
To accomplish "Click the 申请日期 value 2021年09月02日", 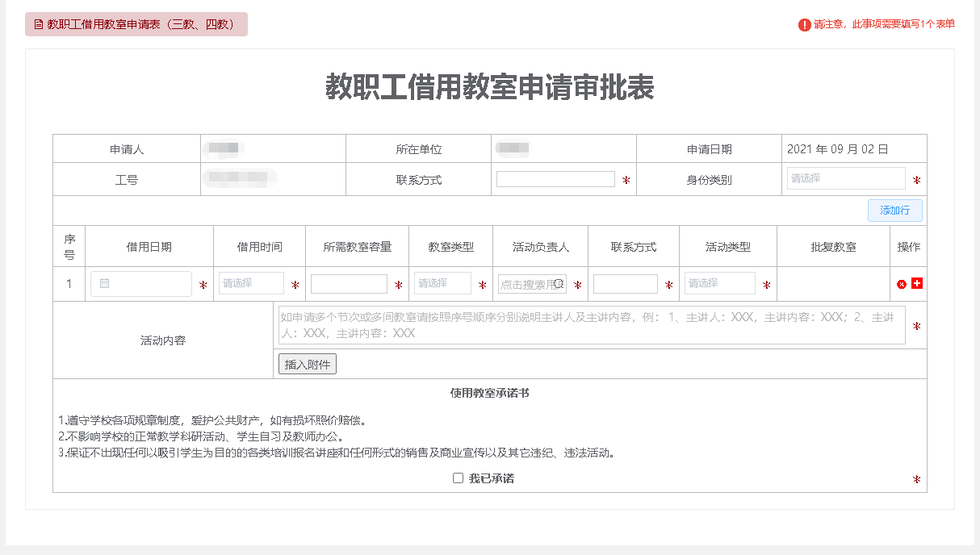I will pos(837,149).
